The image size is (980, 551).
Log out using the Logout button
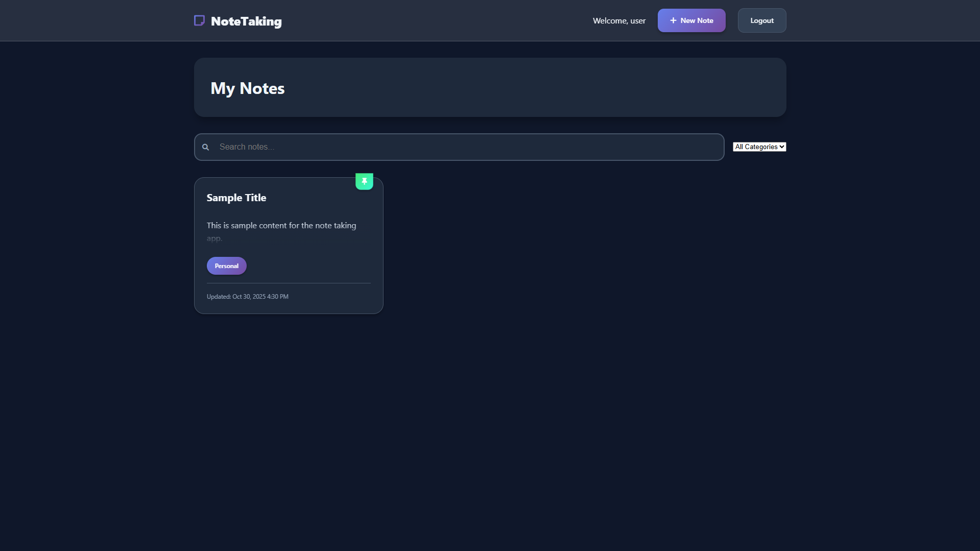point(761,20)
